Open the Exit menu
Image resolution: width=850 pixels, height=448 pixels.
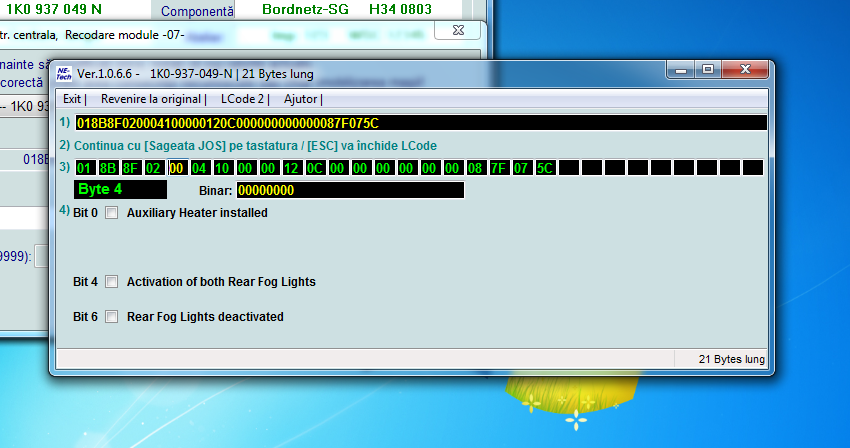point(72,99)
